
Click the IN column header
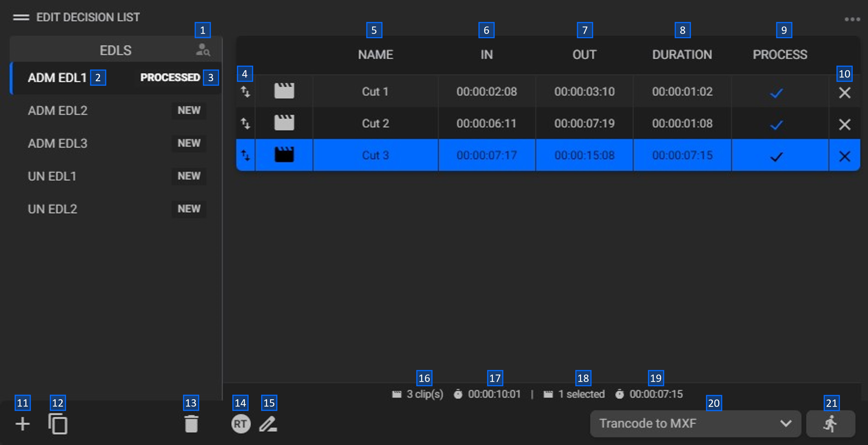coord(487,55)
